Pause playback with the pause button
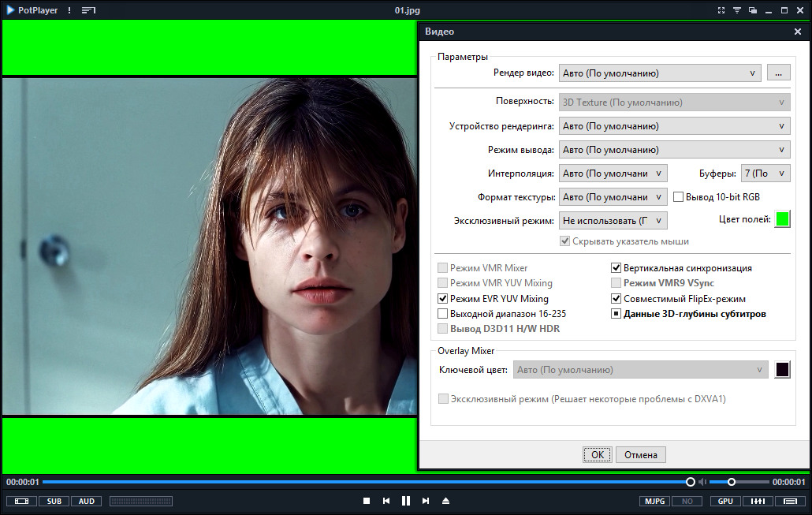Screen dimensions: 812x515 (x=406, y=501)
